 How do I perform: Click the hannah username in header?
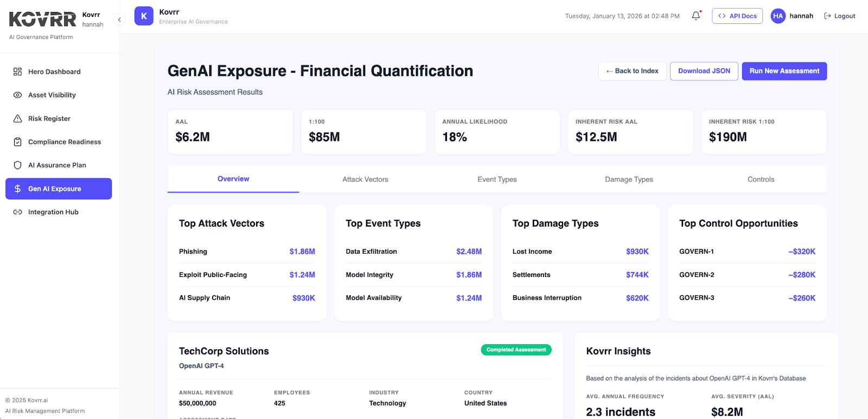pyautogui.click(x=801, y=16)
